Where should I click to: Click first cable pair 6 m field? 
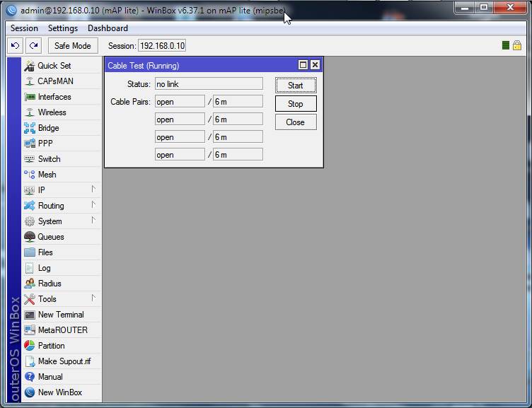click(x=238, y=101)
